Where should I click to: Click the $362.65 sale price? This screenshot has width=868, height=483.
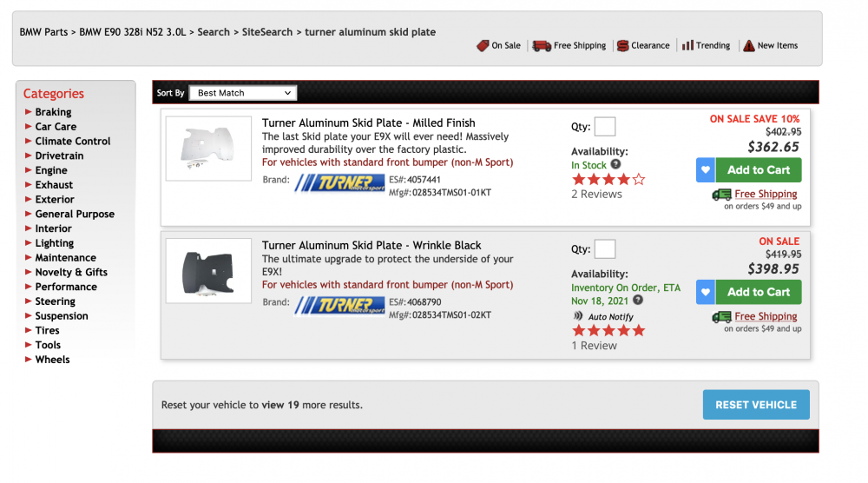(773, 148)
